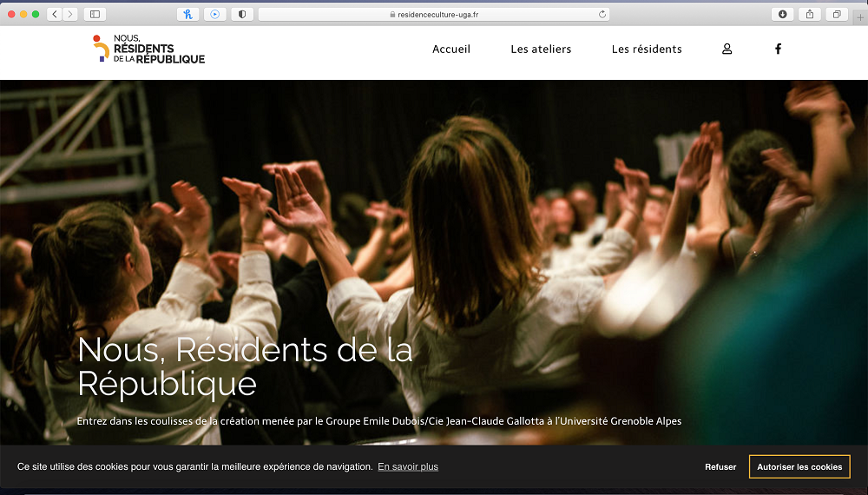
Task: Show Safari downloads
Action: 782,15
